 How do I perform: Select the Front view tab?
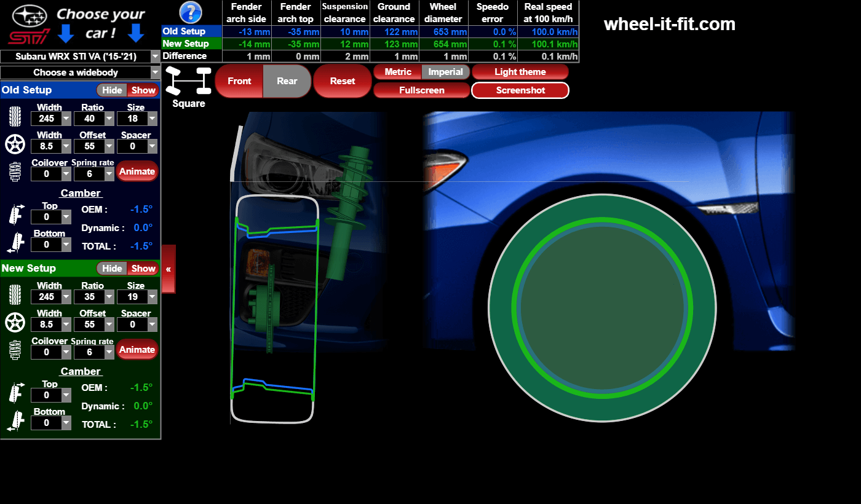(x=239, y=81)
